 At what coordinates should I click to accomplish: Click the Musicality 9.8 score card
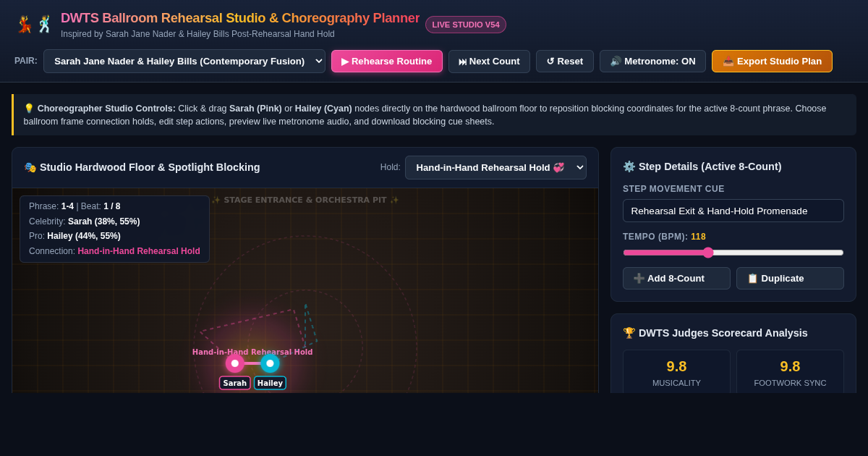pyautogui.click(x=676, y=372)
